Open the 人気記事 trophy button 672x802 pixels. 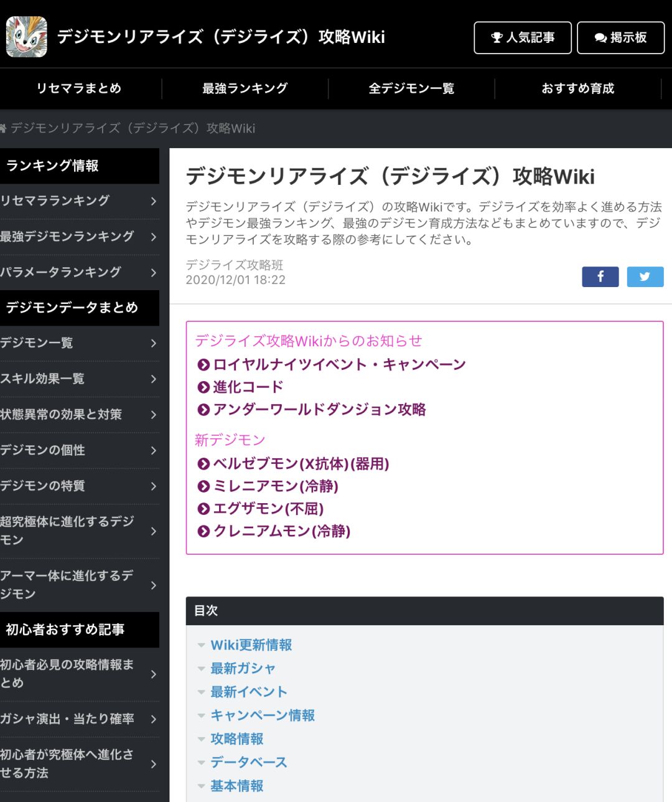[523, 38]
